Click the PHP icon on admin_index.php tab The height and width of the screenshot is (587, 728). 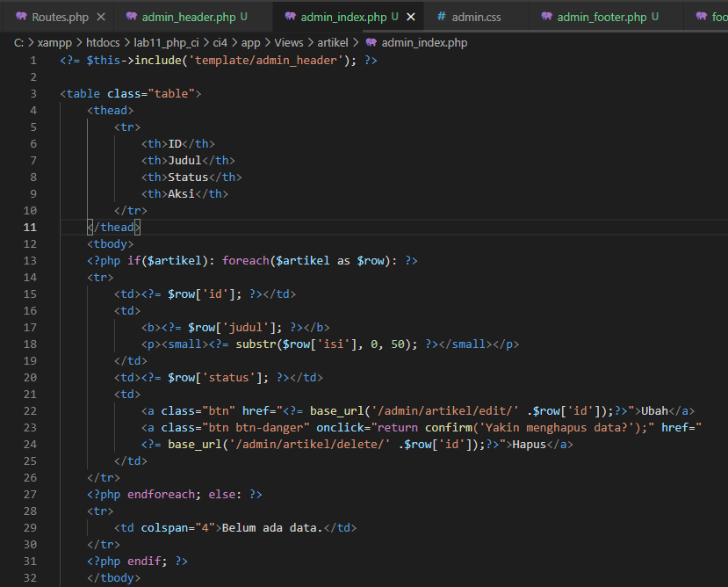292,16
